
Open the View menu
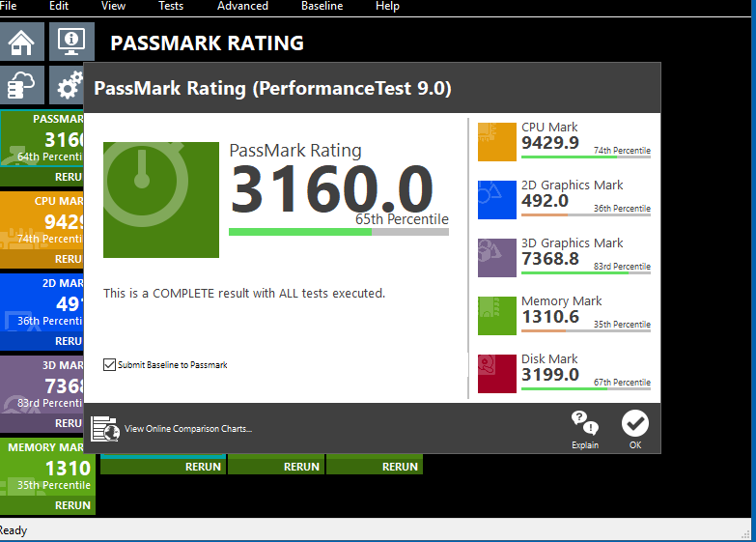(113, 6)
